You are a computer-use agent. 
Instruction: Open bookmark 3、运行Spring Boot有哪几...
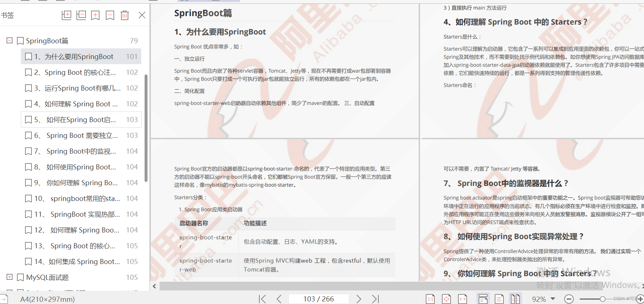coord(81,88)
